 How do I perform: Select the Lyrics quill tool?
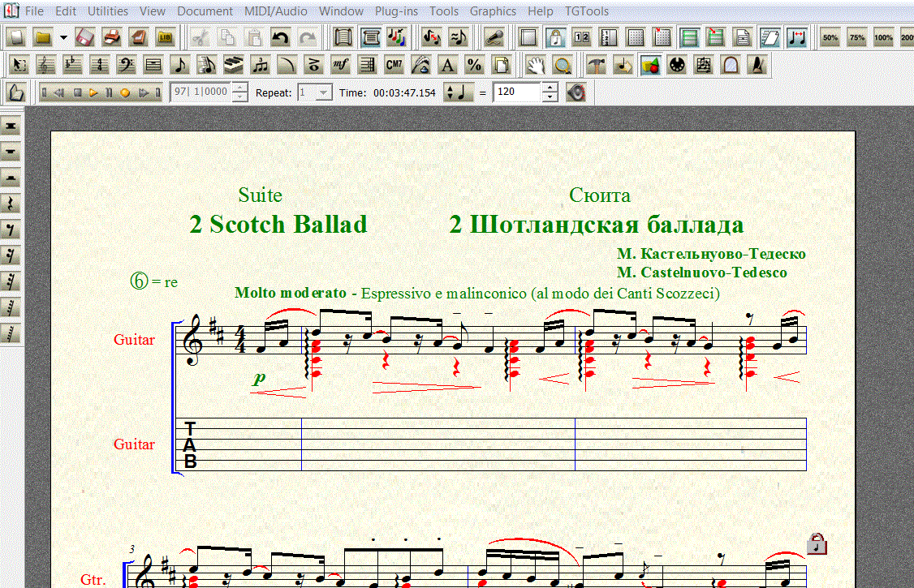click(x=420, y=65)
